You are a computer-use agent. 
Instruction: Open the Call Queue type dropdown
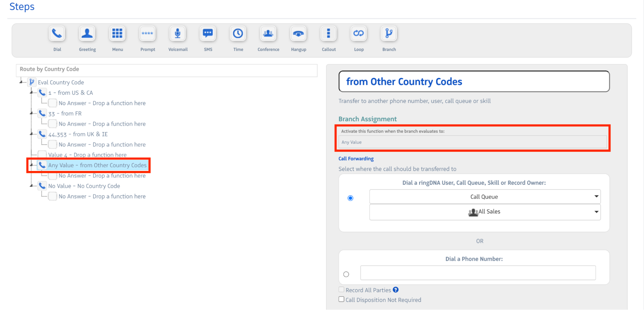point(485,197)
